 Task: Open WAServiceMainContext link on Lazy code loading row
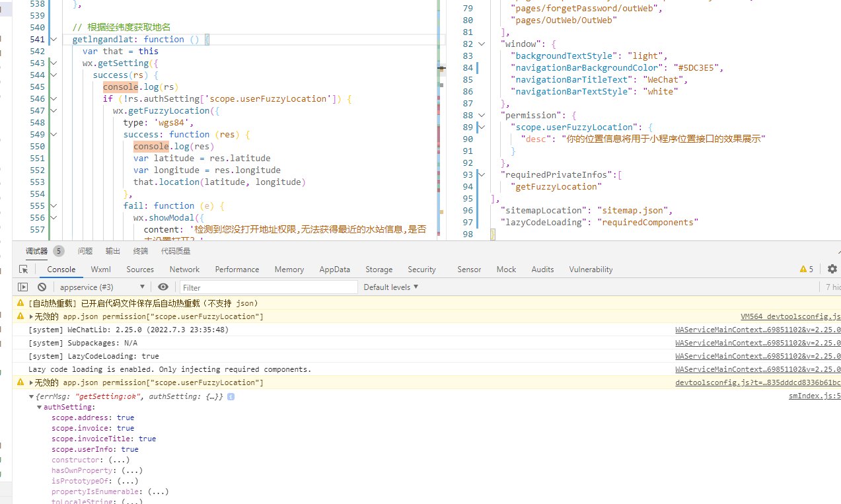[758, 370]
